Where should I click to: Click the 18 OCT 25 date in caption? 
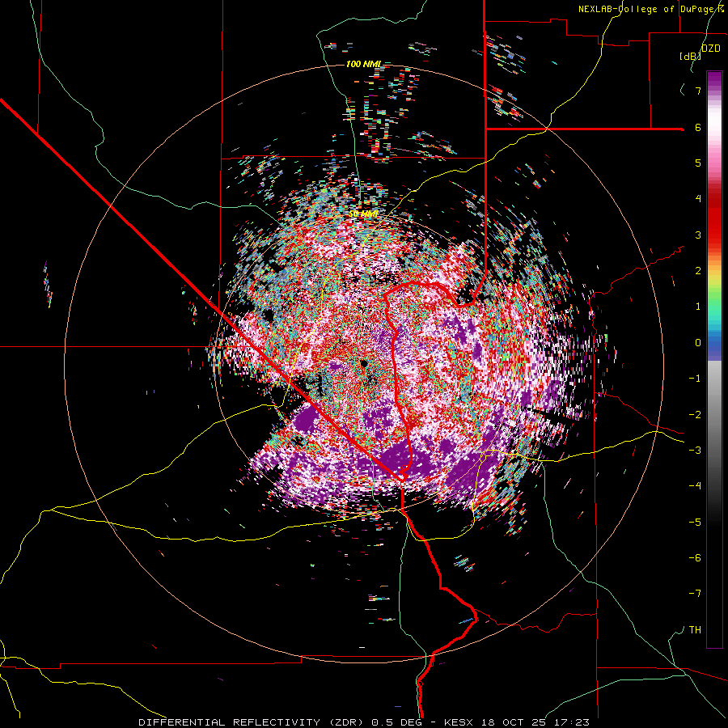coord(513,722)
